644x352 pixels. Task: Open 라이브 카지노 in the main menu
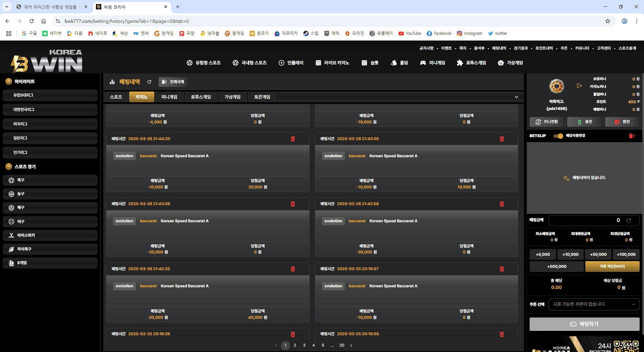point(332,63)
